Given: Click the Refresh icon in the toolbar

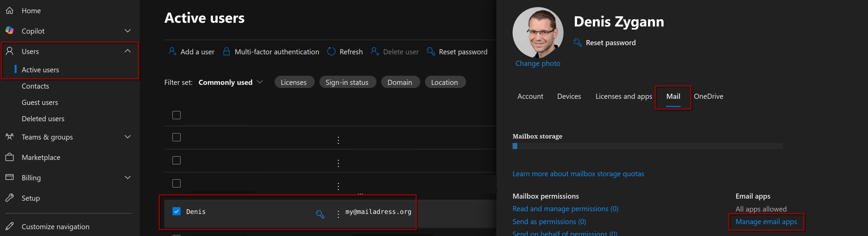Looking at the screenshot, I should coord(331,51).
